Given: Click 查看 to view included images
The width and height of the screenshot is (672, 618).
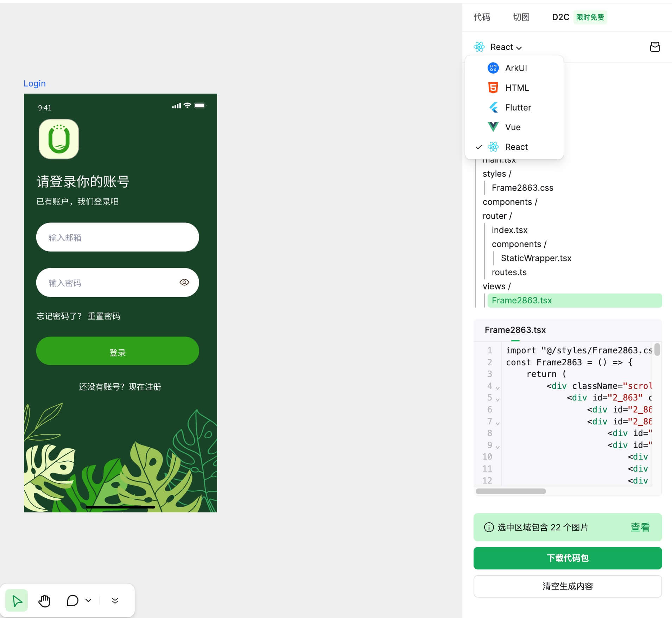Looking at the screenshot, I should click(x=640, y=527).
